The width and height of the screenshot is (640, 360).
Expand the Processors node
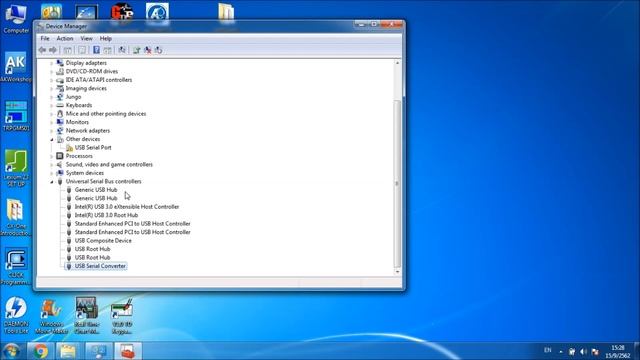pyautogui.click(x=52, y=156)
